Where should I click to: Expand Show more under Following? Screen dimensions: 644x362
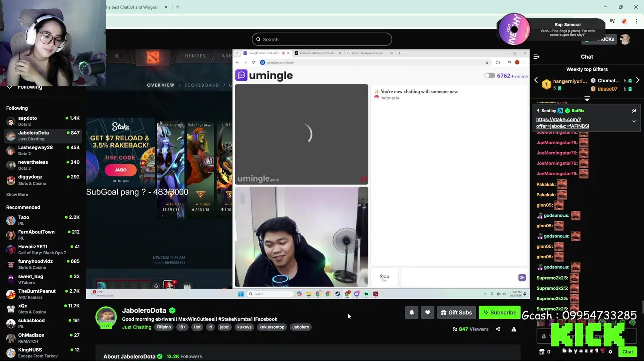(x=17, y=195)
